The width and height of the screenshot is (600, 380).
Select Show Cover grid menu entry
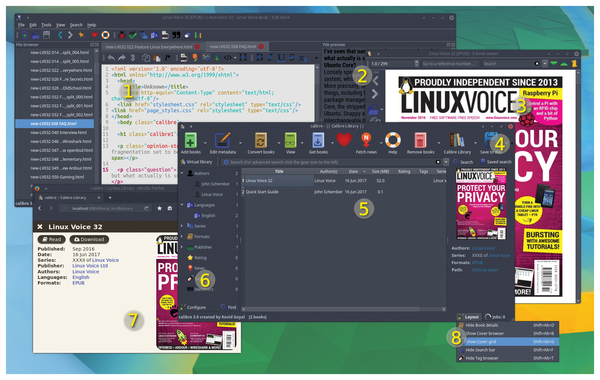pos(507,342)
